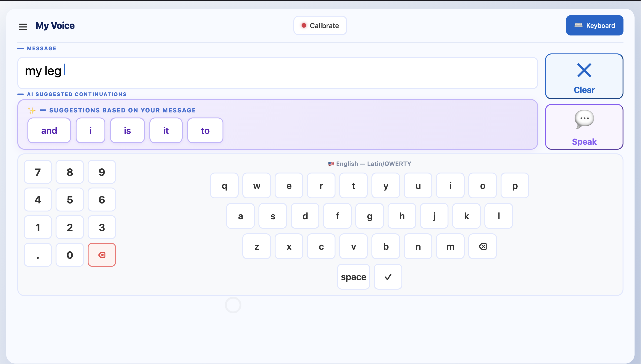The height and width of the screenshot is (364, 641).
Task: Choose the "is" suggestion chip
Action: click(127, 130)
